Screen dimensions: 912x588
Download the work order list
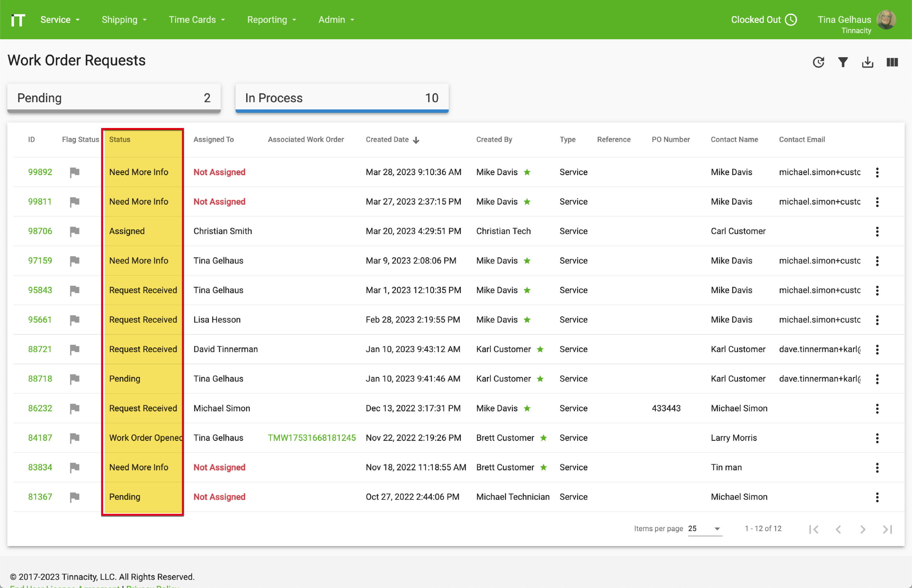(867, 62)
